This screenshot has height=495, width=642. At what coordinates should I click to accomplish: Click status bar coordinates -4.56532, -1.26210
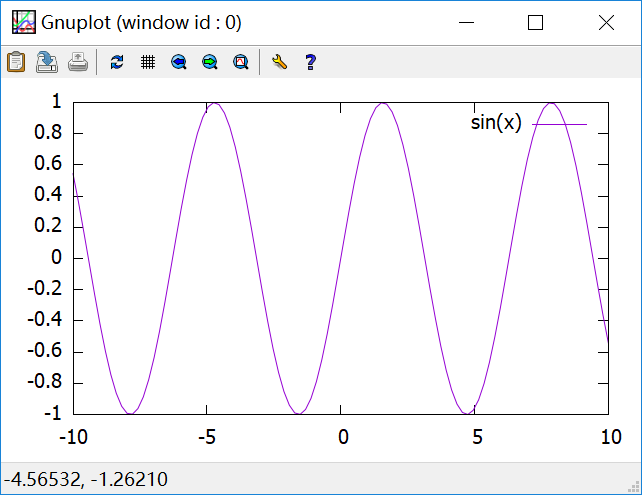click(x=86, y=479)
